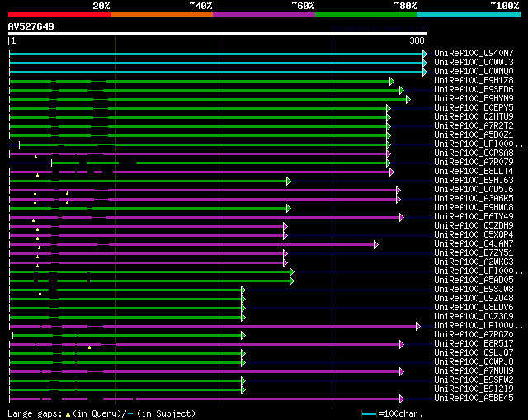
Task: Click the purple alignment bar of UniRef100_B6TY49
Action: click(x=207, y=218)
